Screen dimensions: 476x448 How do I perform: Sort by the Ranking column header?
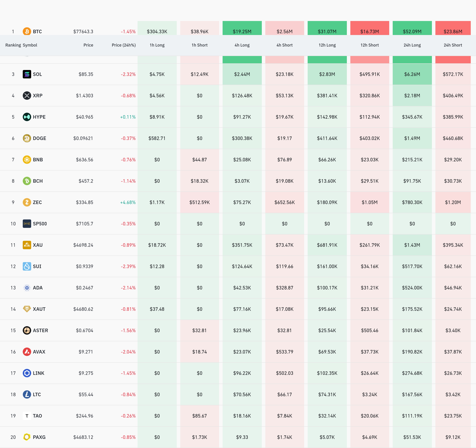pos(13,45)
